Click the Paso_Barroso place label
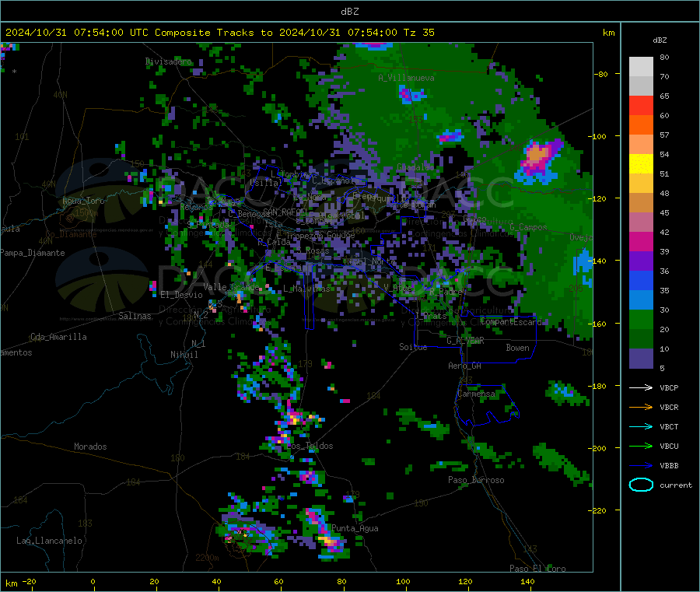This screenshot has width=700, height=592. click(476, 480)
